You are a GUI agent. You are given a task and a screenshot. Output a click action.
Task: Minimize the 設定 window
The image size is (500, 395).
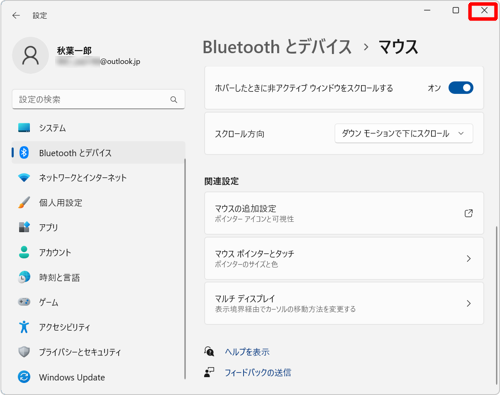[427, 10]
